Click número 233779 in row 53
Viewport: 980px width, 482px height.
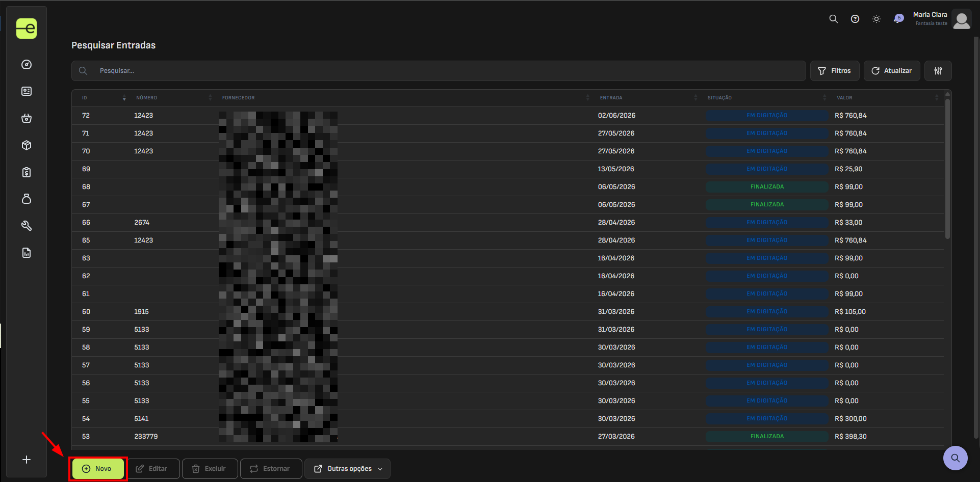click(146, 437)
